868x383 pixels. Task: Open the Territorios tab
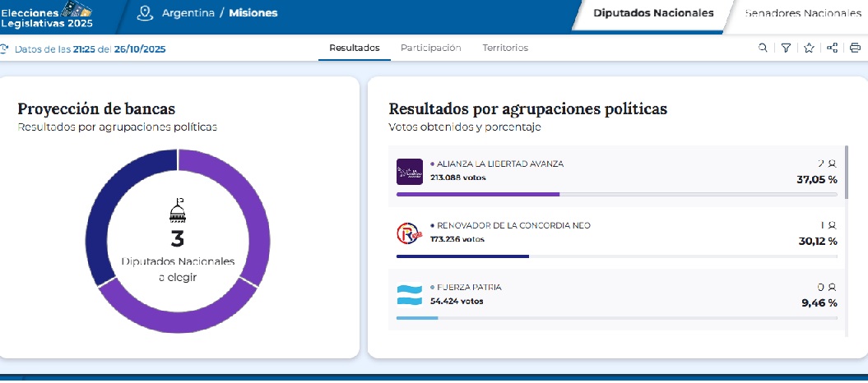pos(505,48)
